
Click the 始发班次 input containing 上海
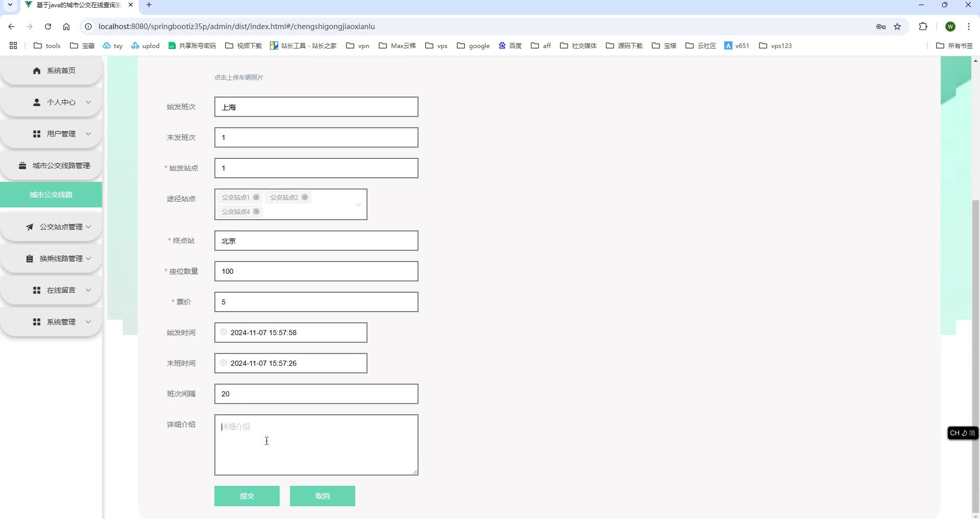316,107
